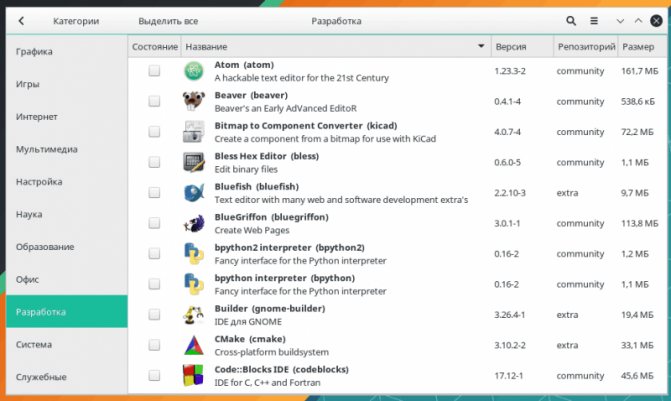The height and width of the screenshot is (401, 671).
Task: Collapse window with the down chevron
Action: [x=620, y=21]
